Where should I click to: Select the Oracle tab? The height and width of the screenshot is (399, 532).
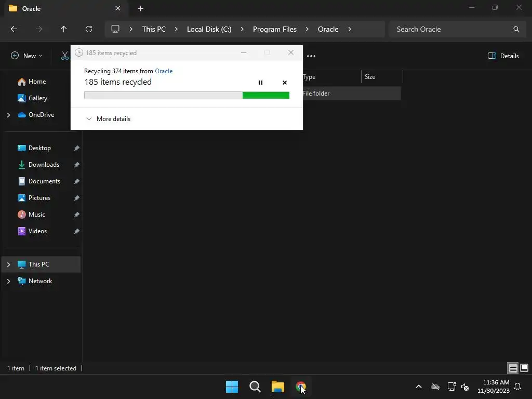pos(66,8)
